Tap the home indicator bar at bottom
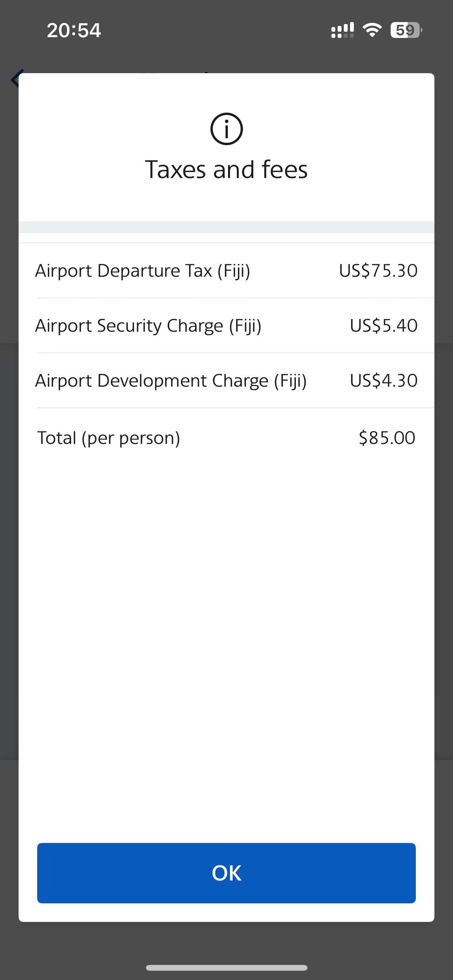 226,968
